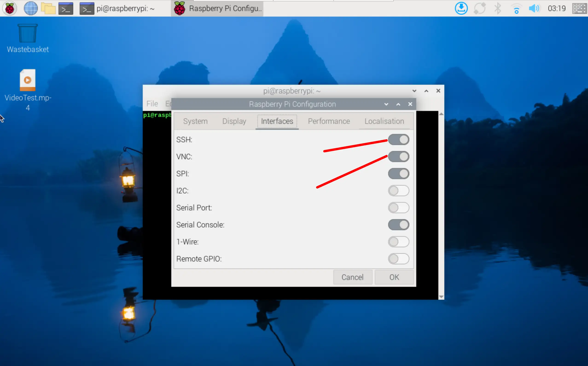Launch the Terminal from the taskbar launcher
The height and width of the screenshot is (366, 588).
click(x=66, y=9)
